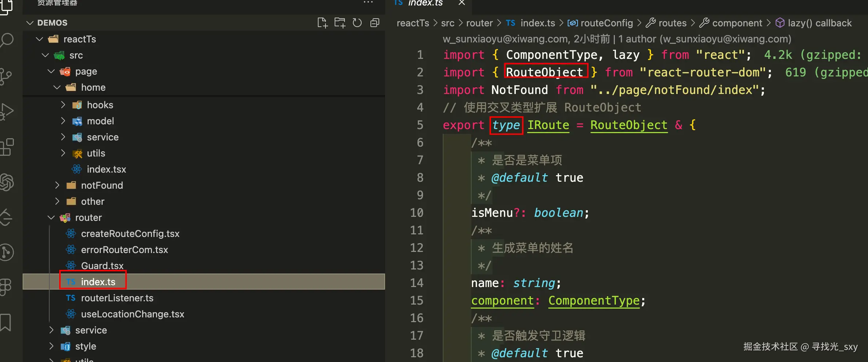Collapse the DEMOS section

[x=30, y=23]
